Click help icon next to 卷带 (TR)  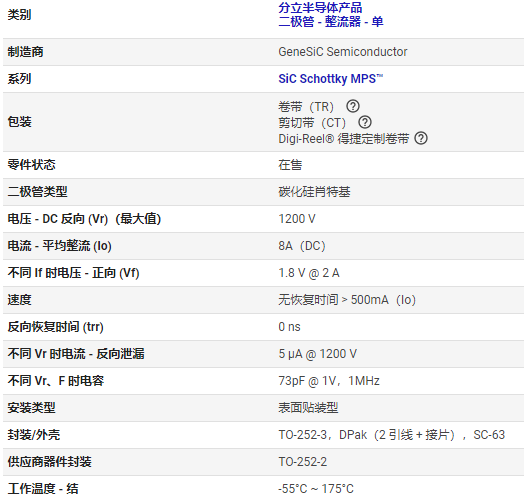(353, 106)
